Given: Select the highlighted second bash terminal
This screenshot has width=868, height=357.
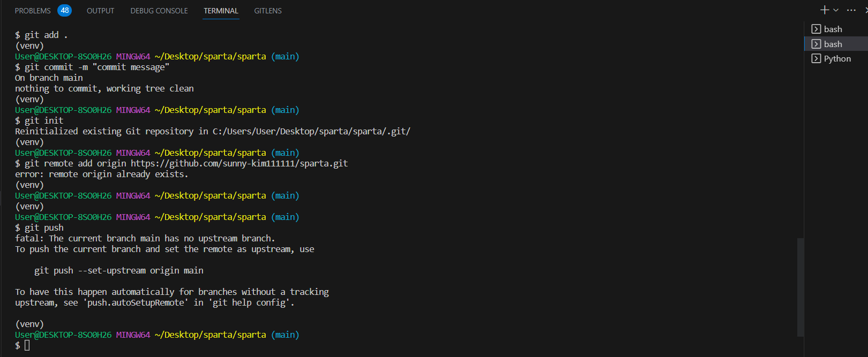Looking at the screenshot, I should pyautogui.click(x=836, y=44).
